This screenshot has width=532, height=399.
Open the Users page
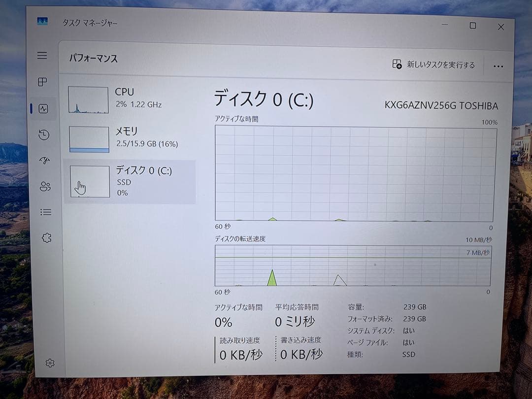pos(45,186)
